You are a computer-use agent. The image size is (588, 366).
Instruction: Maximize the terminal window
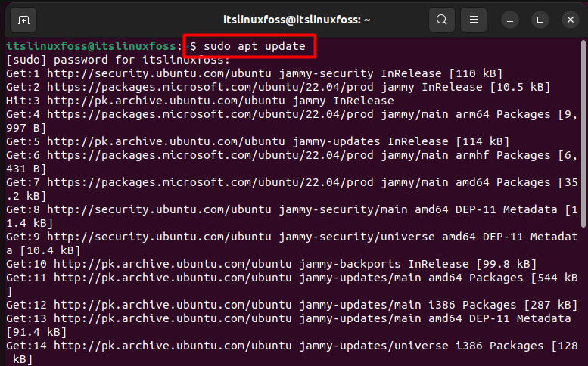tap(540, 20)
